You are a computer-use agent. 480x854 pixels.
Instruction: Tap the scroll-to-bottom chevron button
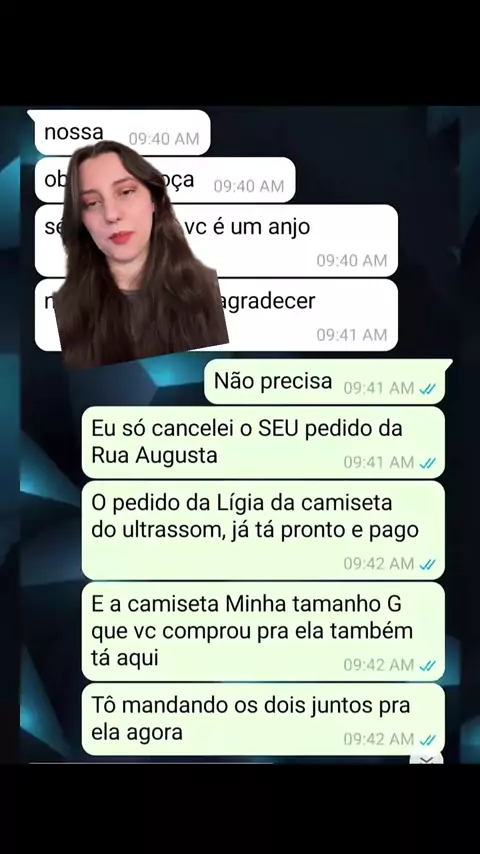[x=426, y=759]
